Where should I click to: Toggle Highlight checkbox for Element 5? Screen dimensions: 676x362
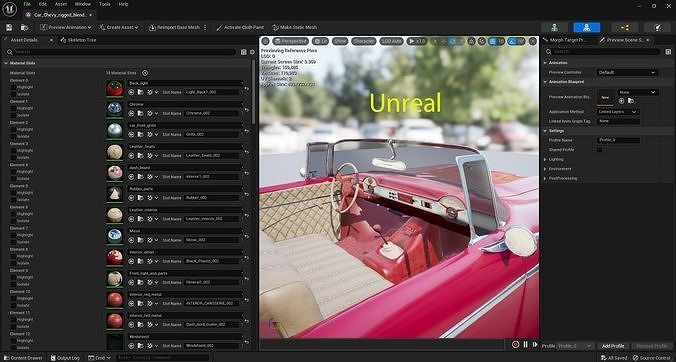13,193
